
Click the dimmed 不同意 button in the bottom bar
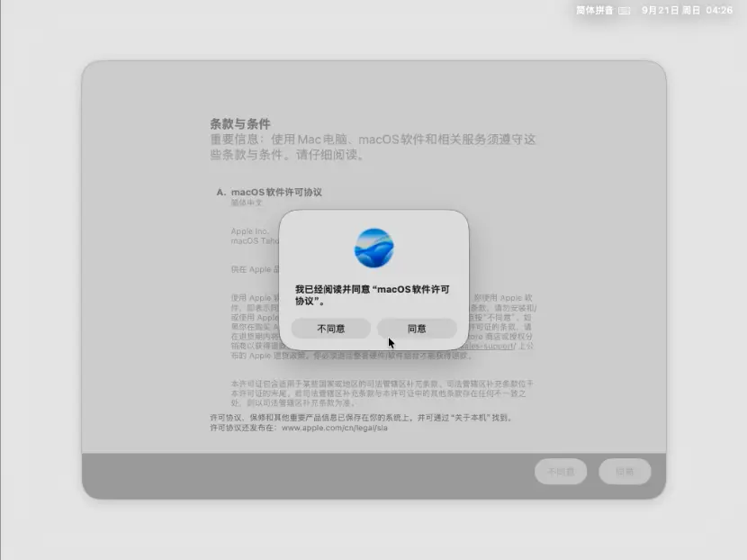pos(561,472)
